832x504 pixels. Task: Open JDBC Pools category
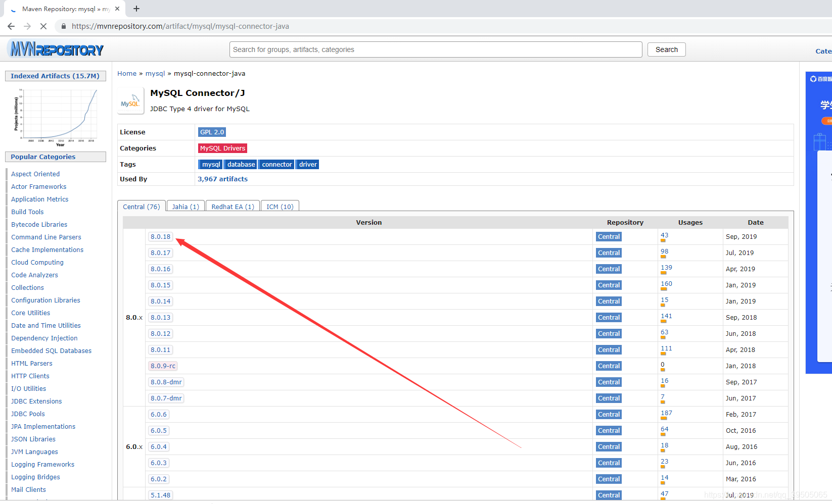(x=28, y=414)
